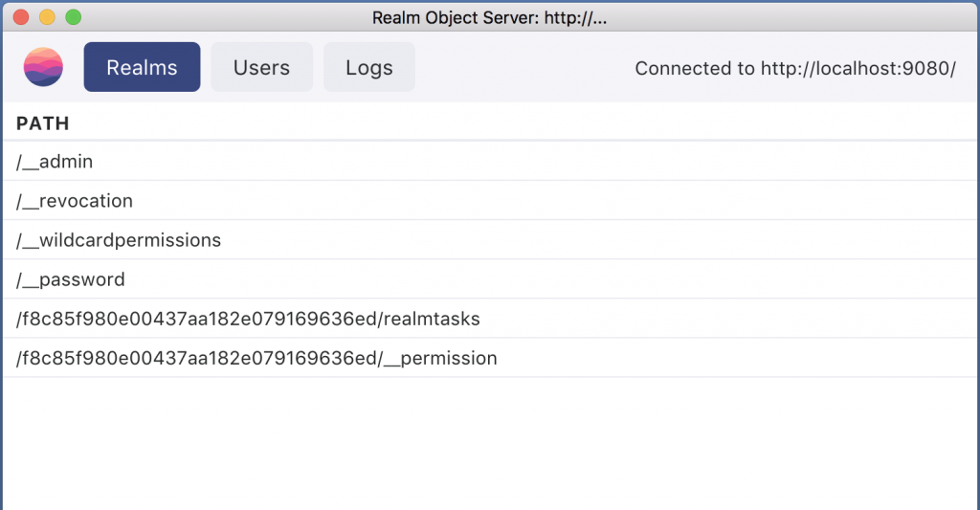980x510 pixels.
Task: Click the Realm Object Server window title
Action: click(489, 17)
